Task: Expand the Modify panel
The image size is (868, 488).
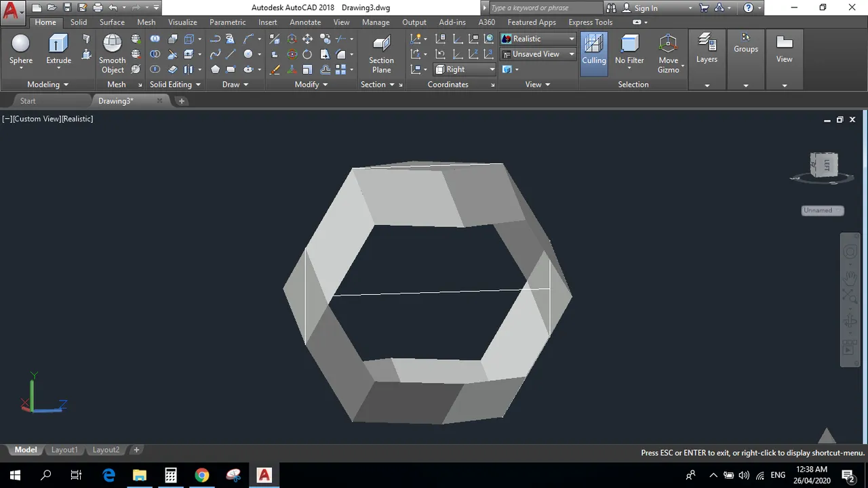Action: (311, 84)
